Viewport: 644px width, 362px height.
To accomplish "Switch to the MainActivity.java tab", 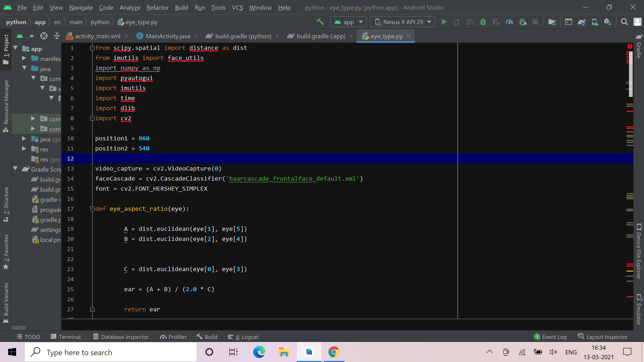I will click(167, 36).
